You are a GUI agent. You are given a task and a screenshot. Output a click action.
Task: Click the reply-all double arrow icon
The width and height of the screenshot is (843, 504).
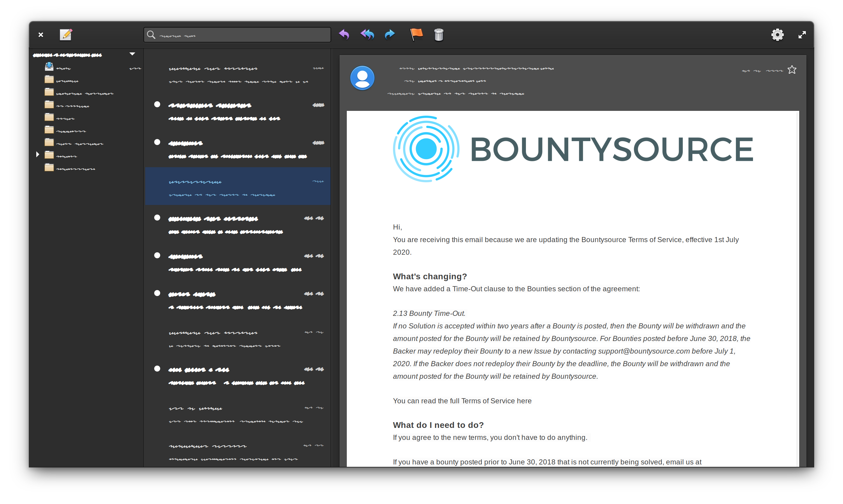click(x=367, y=35)
